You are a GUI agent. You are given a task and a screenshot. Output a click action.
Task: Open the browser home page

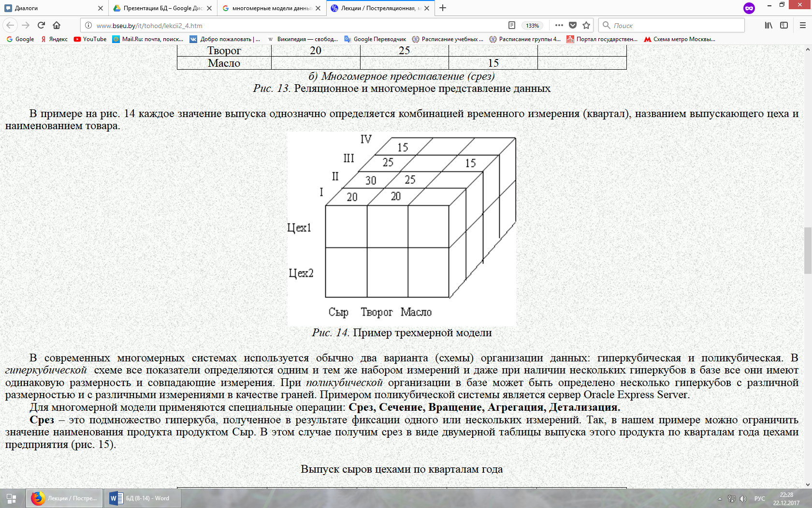click(x=57, y=25)
